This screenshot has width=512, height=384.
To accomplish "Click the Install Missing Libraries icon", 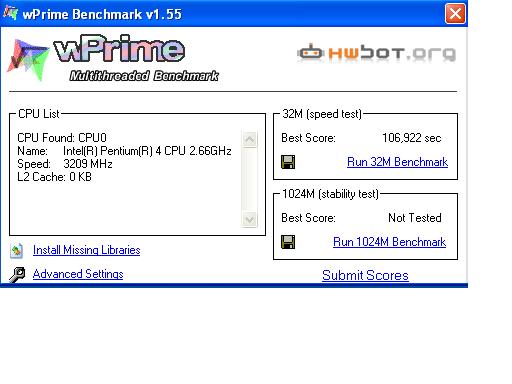I will tap(17, 251).
